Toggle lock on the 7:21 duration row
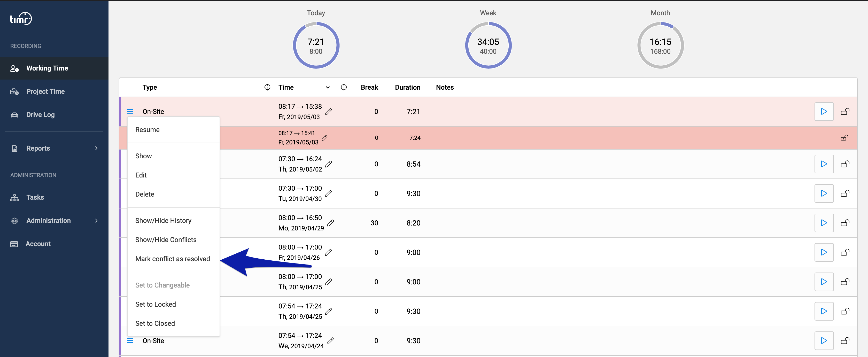The width and height of the screenshot is (868, 357). click(845, 112)
